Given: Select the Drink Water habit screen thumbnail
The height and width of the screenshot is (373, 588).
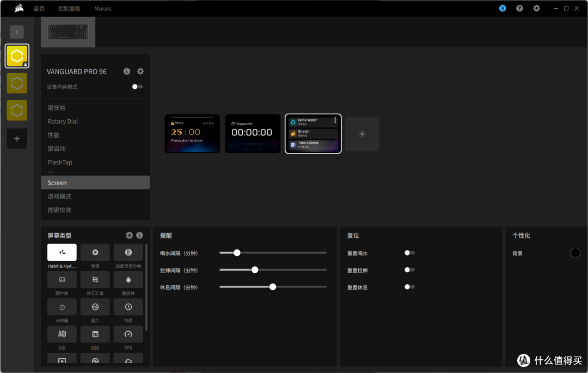Looking at the screenshot, I should (313, 133).
